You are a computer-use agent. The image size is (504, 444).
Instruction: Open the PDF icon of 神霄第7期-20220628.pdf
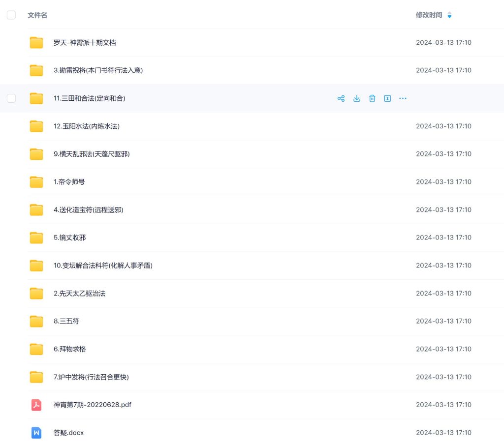coord(36,405)
